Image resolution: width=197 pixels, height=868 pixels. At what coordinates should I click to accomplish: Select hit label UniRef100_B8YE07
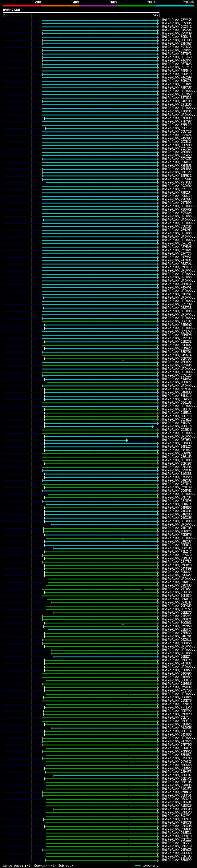tap(177, 389)
